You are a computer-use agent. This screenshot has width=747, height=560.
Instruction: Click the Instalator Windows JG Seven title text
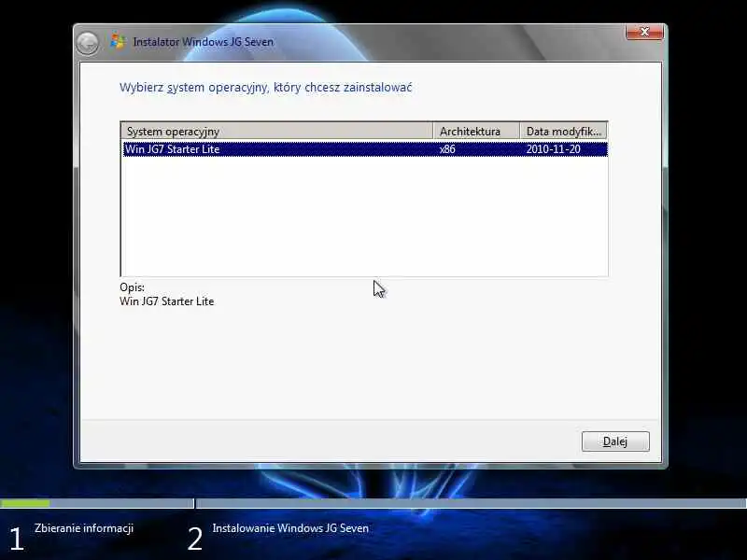pyautogui.click(x=204, y=42)
